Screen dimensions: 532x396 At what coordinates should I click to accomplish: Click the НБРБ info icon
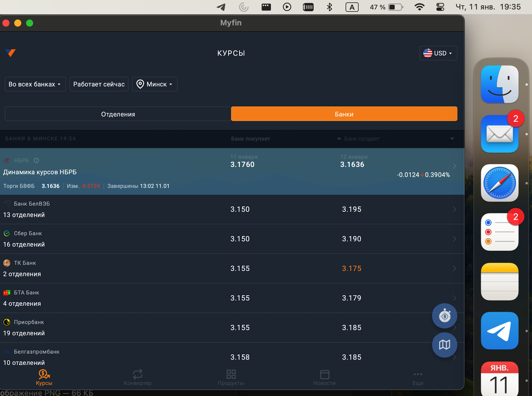(x=36, y=160)
